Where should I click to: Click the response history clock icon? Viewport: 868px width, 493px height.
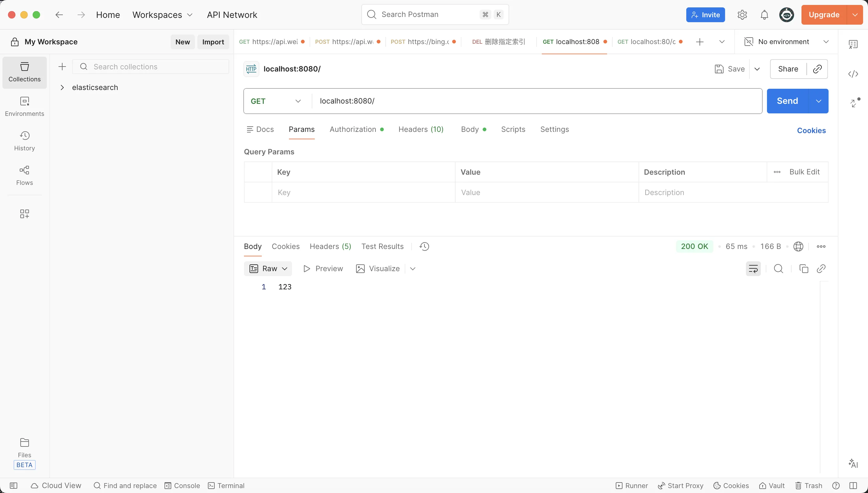pyautogui.click(x=424, y=246)
